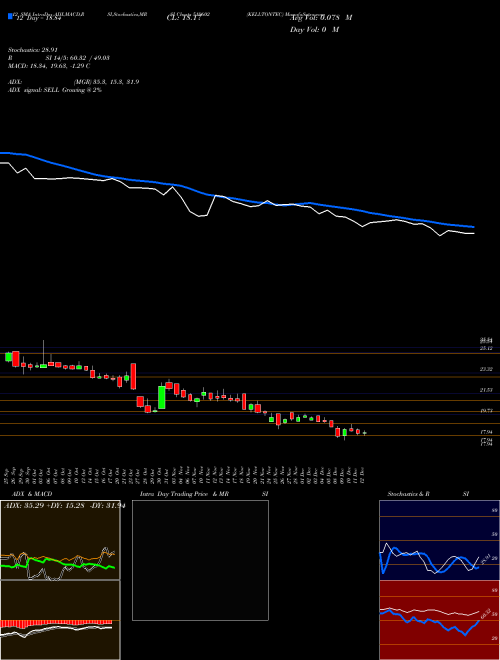500x660 pixels.
Task: Click the 23.32 price axis label
Action: click(x=486, y=369)
